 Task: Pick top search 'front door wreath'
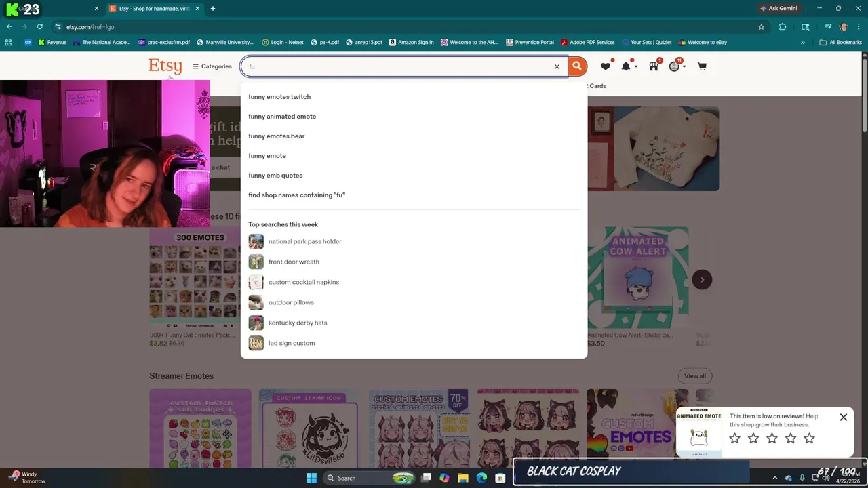pos(294,262)
